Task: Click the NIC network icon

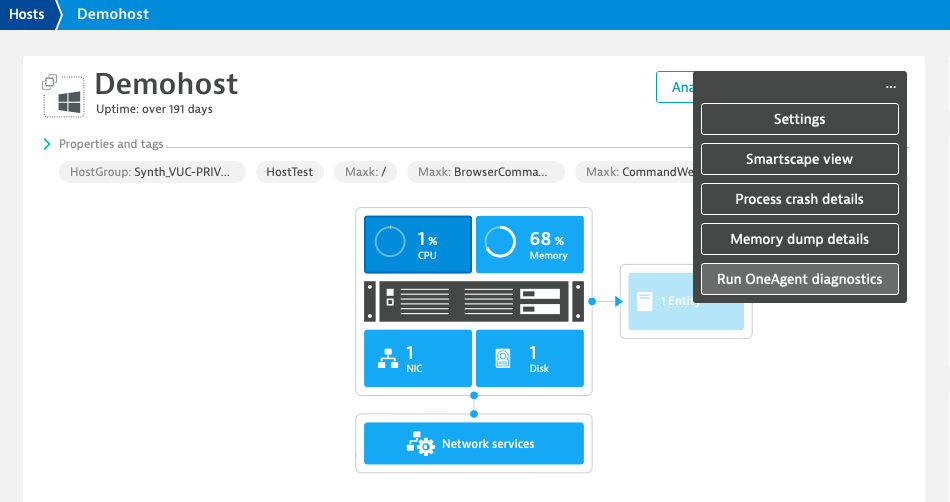Action: (x=388, y=358)
